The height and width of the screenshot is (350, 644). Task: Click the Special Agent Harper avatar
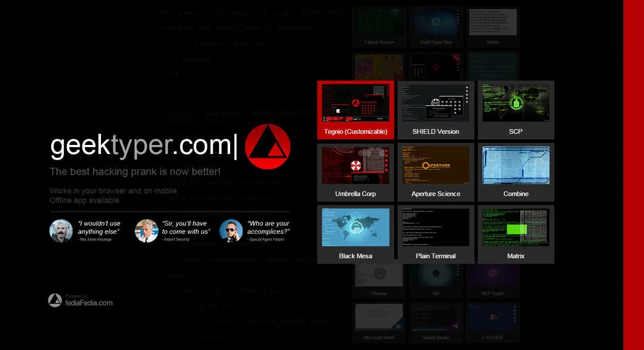pos(231,231)
